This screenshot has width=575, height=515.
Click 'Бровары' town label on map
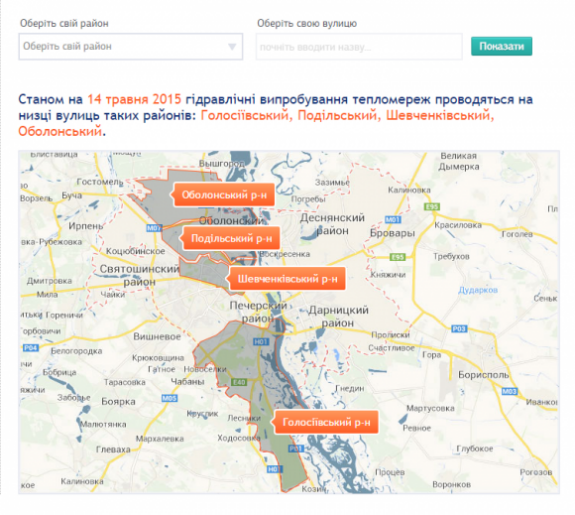click(x=392, y=233)
